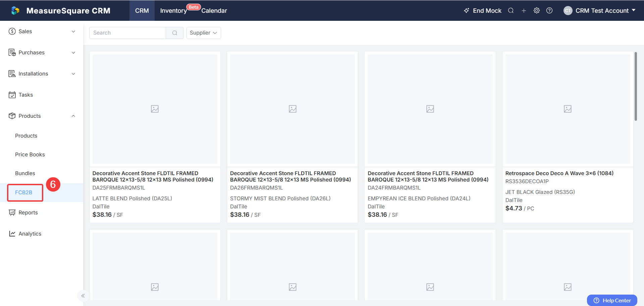Screen dimensions: 644x306
Task: Click the $4.73 / PC price
Action: 520,208
